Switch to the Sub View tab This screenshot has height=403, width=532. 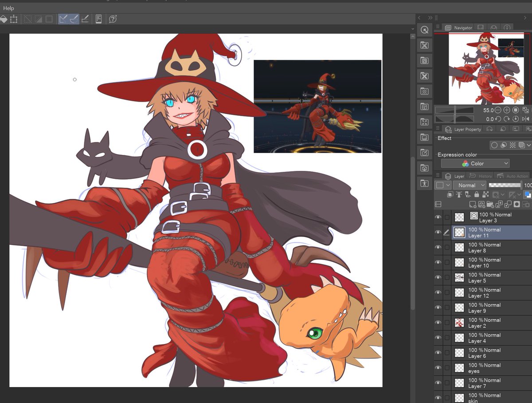coord(481,28)
